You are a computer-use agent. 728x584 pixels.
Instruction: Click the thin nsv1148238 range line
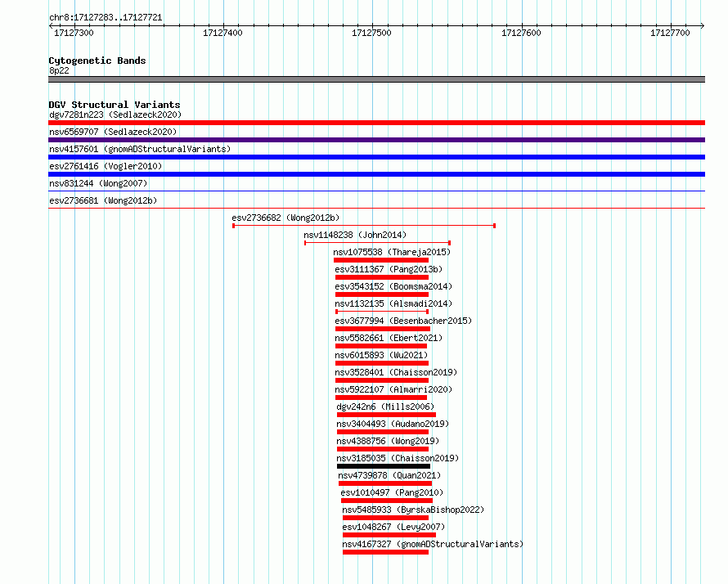[377, 243]
